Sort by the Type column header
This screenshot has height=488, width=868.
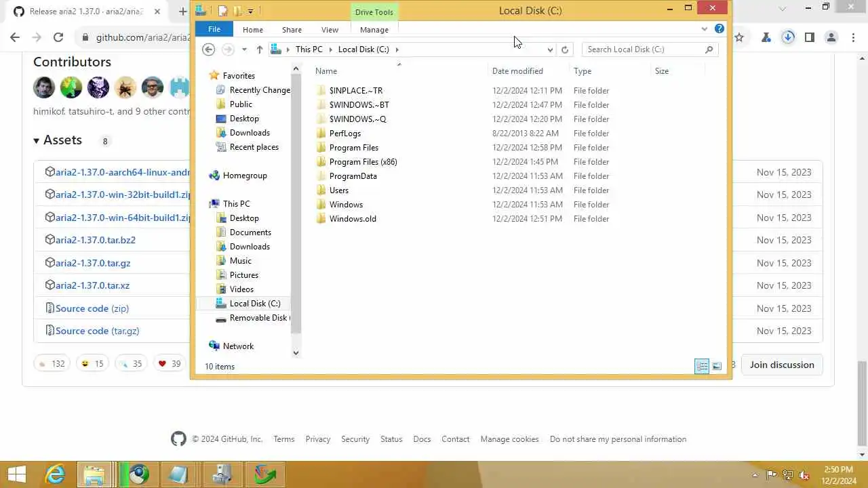(583, 71)
